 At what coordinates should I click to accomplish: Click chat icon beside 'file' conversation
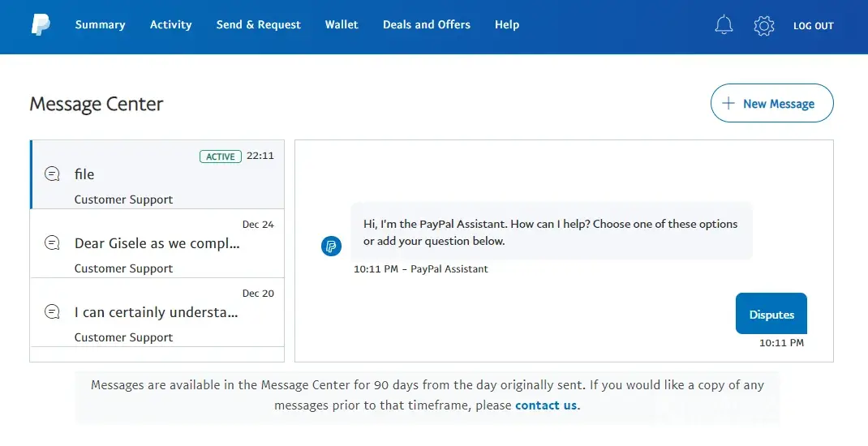click(53, 174)
